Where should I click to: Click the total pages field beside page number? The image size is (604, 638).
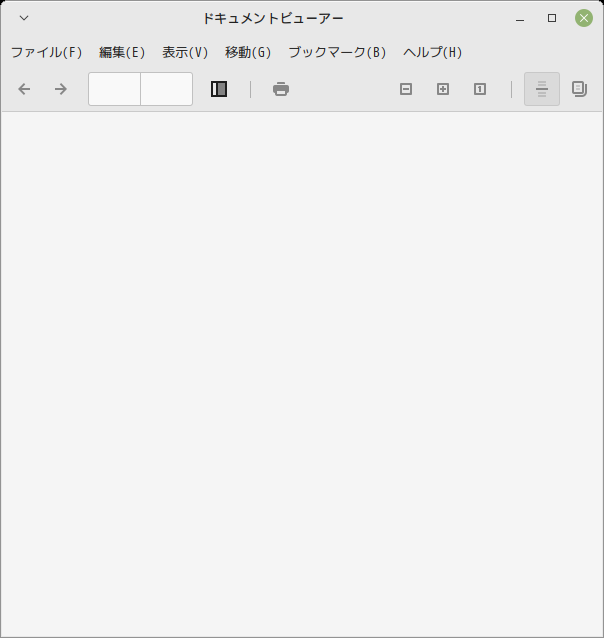[x=166, y=89]
